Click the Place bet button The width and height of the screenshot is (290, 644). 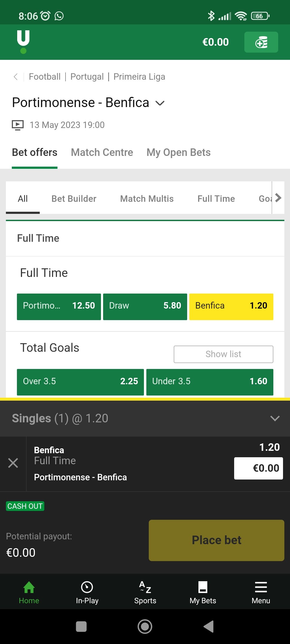pos(216,540)
